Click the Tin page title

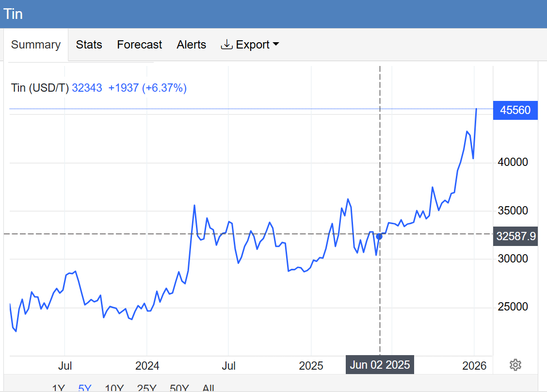(13, 14)
